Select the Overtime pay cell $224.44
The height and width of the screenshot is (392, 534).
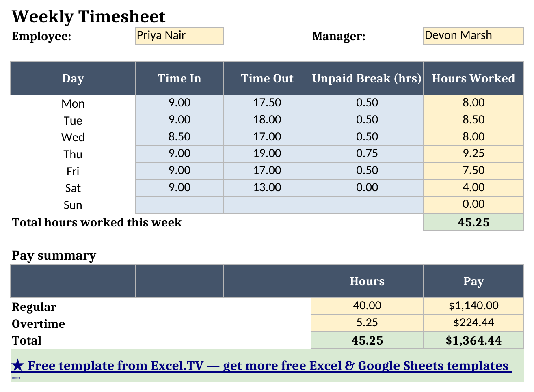473,323
